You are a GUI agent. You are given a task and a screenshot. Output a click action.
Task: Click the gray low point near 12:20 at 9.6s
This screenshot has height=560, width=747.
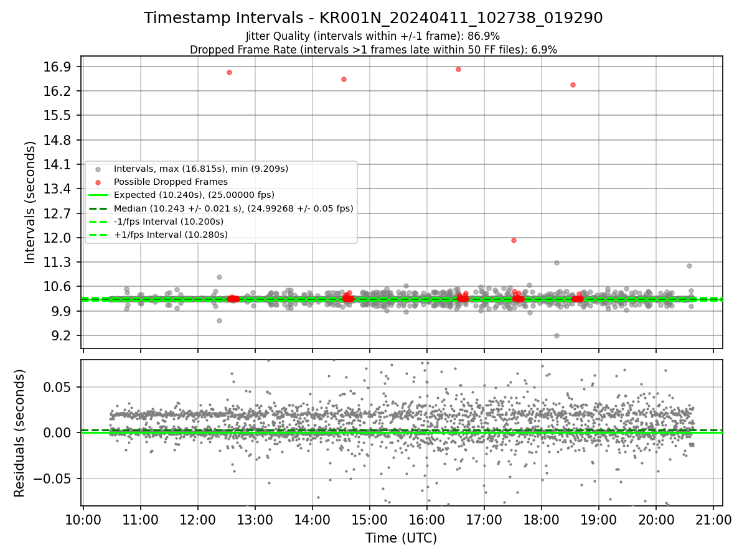click(219, 320)
